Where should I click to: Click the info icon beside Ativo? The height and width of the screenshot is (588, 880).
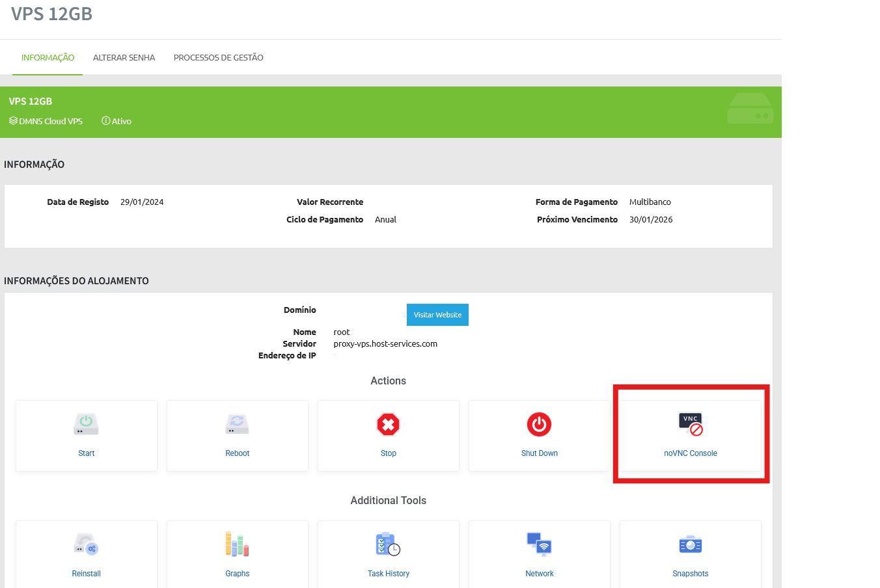click(105, 121)
